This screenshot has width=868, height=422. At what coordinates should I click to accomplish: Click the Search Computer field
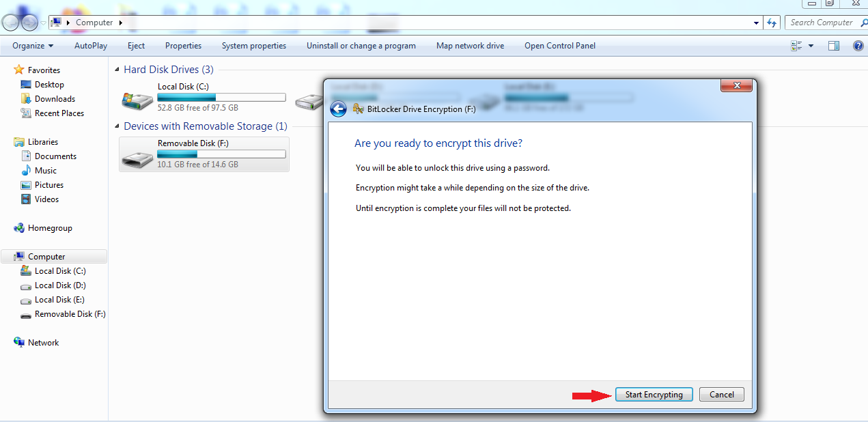[x=822, y=23]
